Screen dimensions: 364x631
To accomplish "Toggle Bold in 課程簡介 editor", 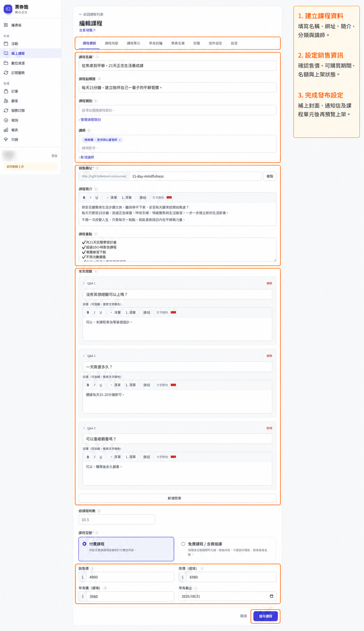I will pos(84,198).
